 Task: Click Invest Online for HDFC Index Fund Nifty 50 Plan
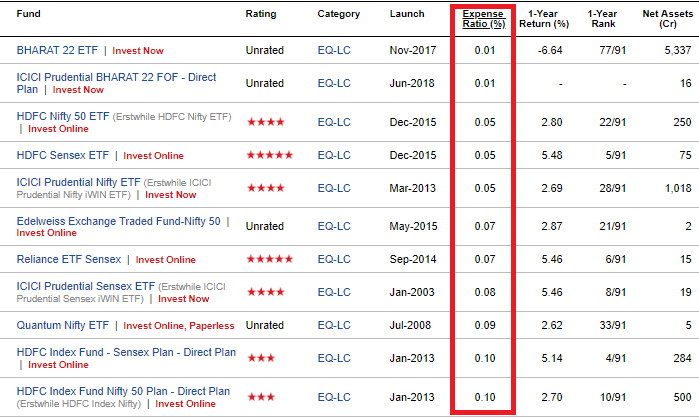point(185,404)
